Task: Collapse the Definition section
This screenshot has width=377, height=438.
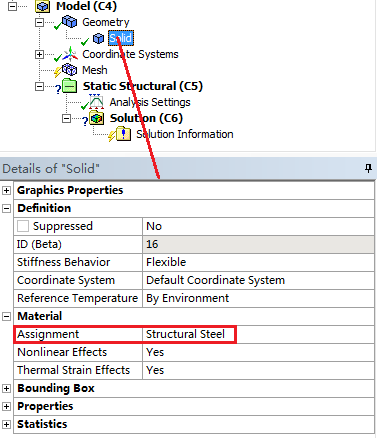Action: tap(6, 209)
